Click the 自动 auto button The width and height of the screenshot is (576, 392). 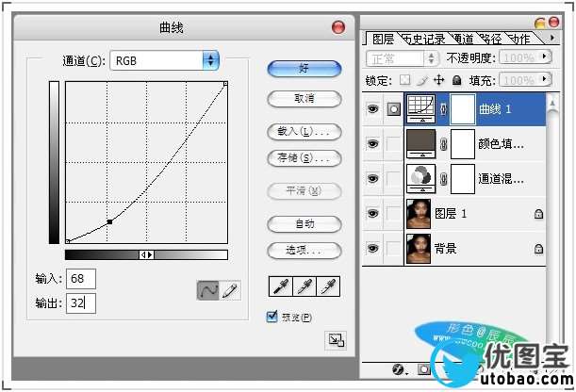pos(304,224)
